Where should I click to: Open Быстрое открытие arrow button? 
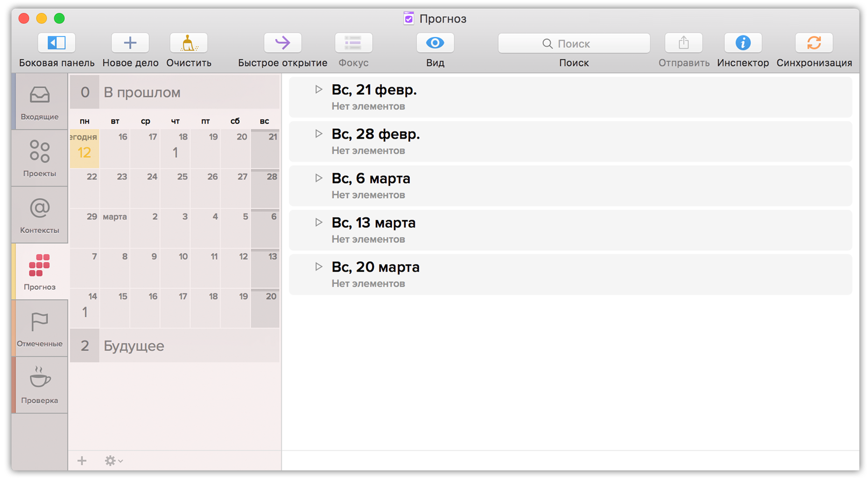pos(282,43)
